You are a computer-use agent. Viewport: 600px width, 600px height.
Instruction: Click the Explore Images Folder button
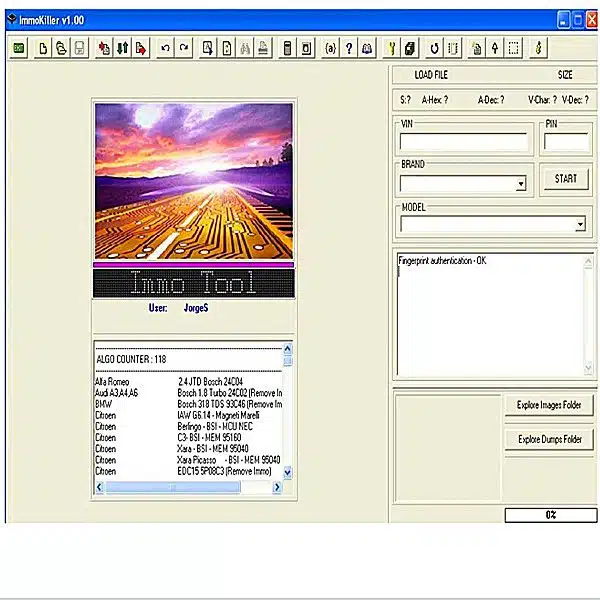pos(549,405)
